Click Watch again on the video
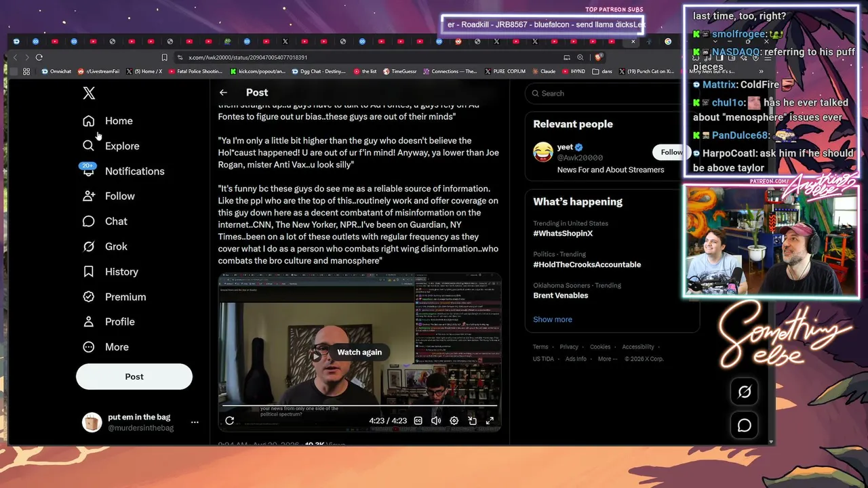This screenshot has width=868, height=488. point(359,352)
